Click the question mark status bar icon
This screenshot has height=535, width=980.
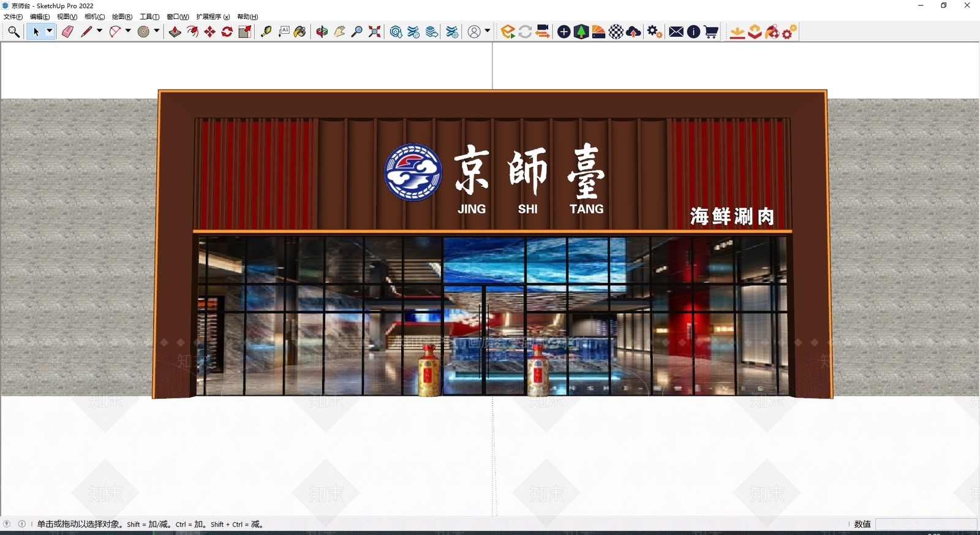click(x=7, y=524)
